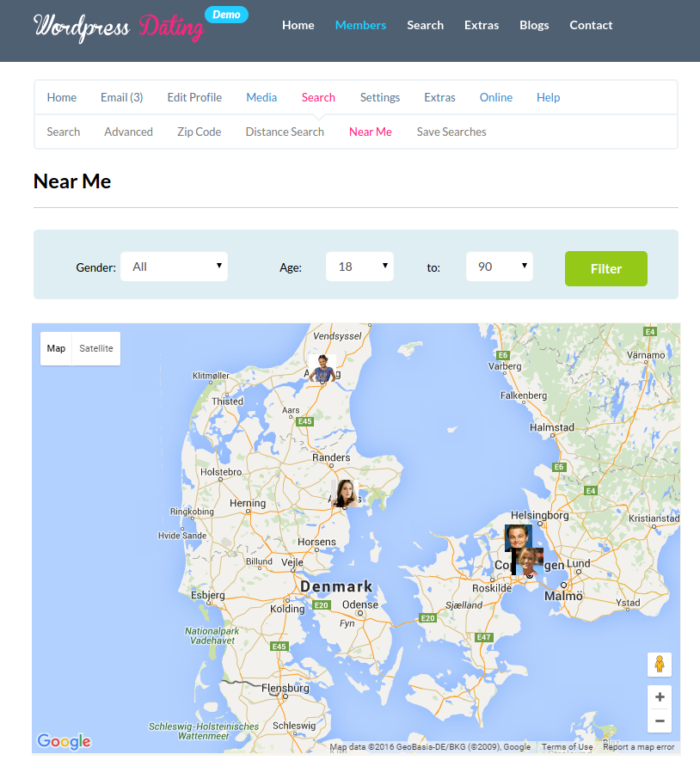Open the Gender dropdown
700x779 pixels.
point(174,267)
